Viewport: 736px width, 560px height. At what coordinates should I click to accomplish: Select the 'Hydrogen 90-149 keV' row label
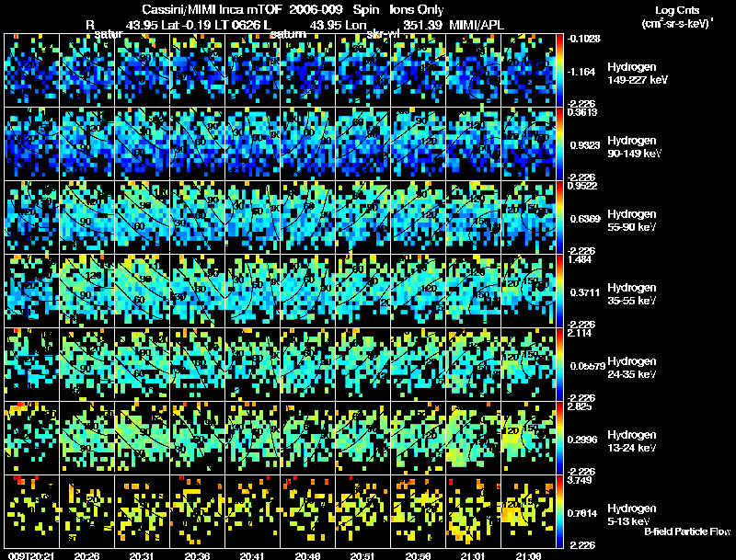634,147
